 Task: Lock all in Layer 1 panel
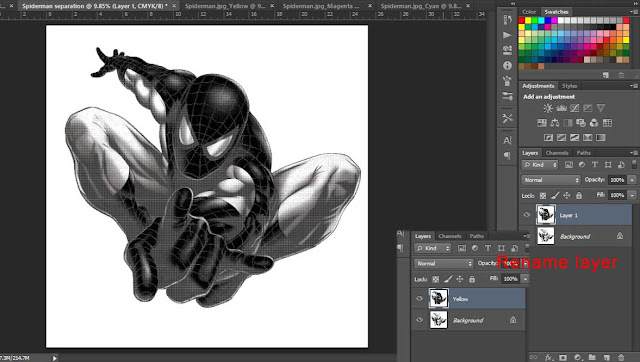pyautogui.click(x=579, y=196)
